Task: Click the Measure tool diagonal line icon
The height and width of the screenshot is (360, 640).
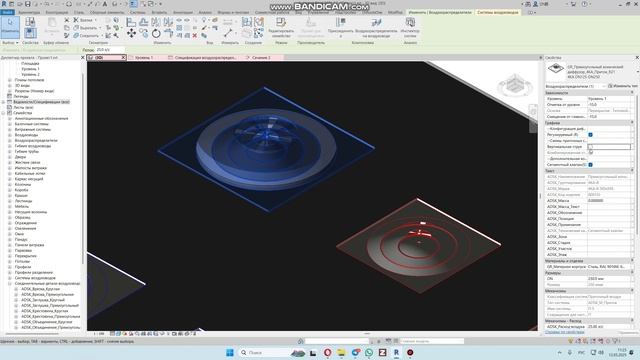Action: pyautogui.click(x=228, y=32)
